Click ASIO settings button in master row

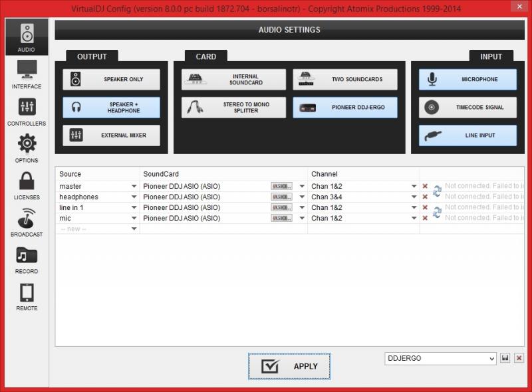281,186
